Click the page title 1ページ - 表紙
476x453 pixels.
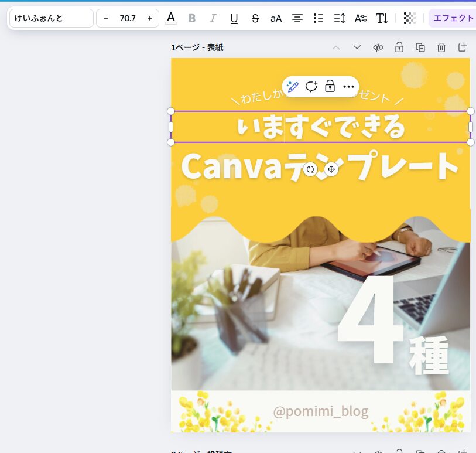(x=197, y=47)
